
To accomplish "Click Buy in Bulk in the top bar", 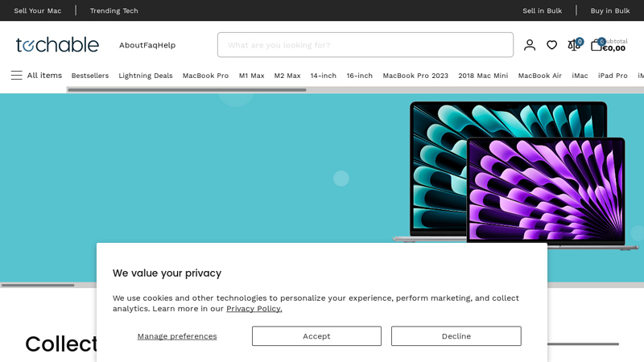I will coord(610,10).
